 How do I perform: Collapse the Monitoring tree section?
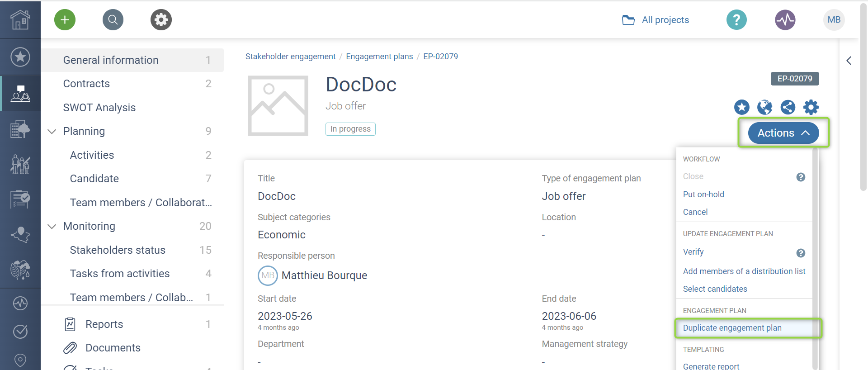pyautogui.click(x=52, y=227)
